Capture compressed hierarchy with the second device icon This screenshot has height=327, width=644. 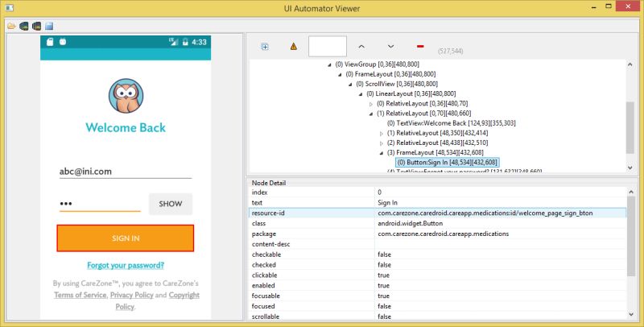[36, 27]
